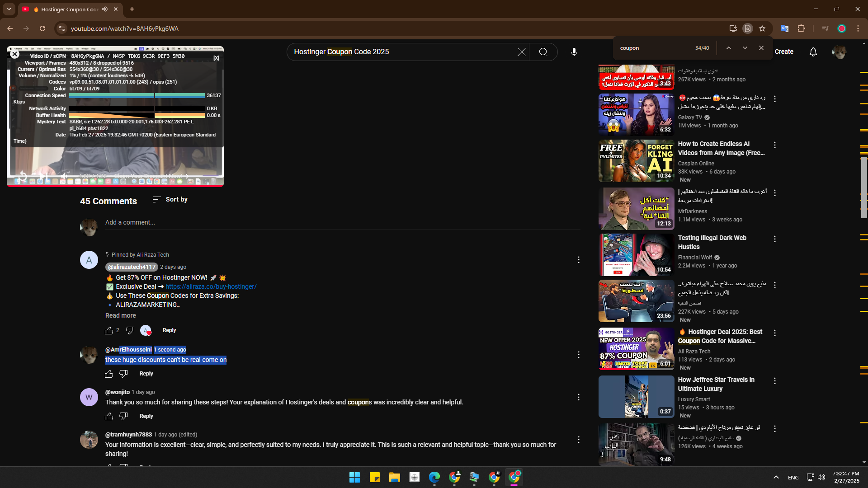Open Chrome media controls icon
This screenshot has width=868, height=488.
[x=826, y=28]
